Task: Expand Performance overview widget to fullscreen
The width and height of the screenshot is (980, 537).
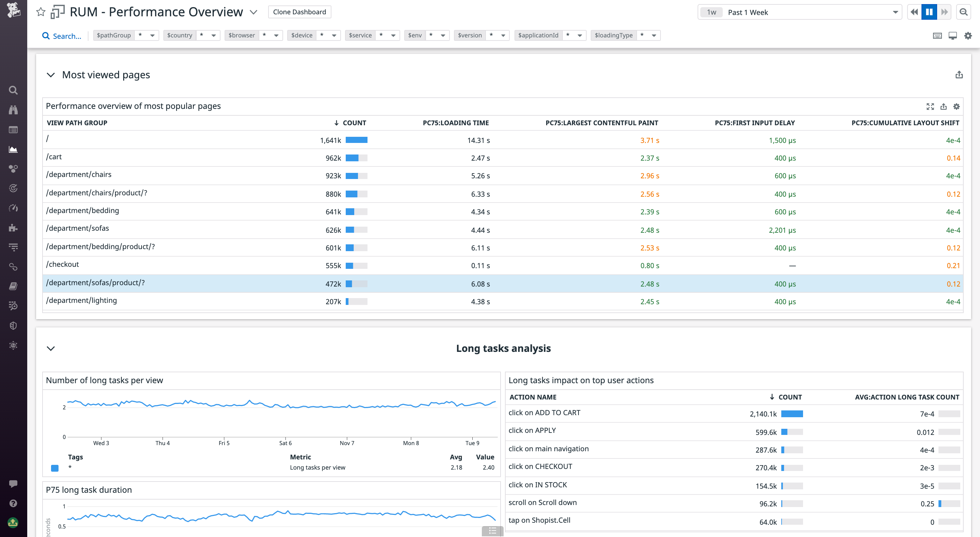Action: (x=931, y=107)
